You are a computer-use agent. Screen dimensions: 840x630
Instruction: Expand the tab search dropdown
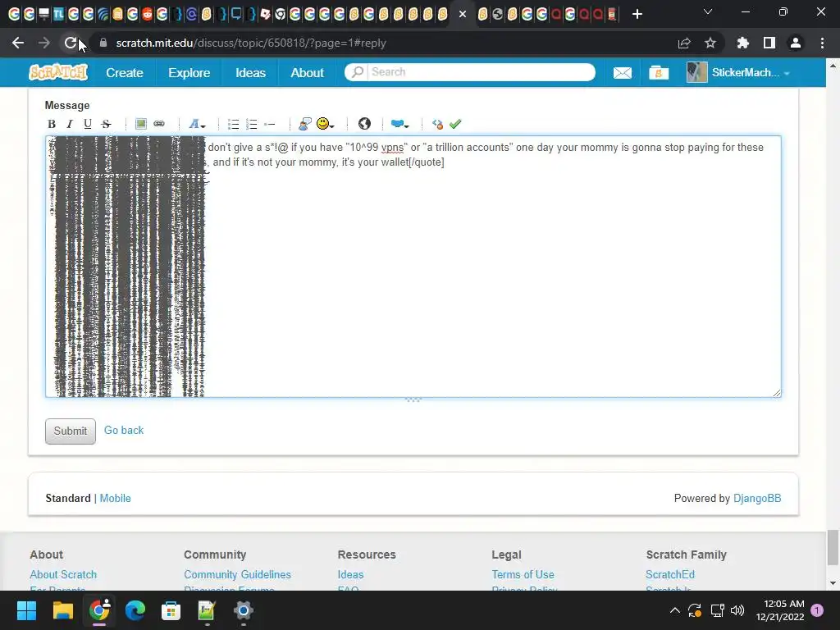[708, 11]
